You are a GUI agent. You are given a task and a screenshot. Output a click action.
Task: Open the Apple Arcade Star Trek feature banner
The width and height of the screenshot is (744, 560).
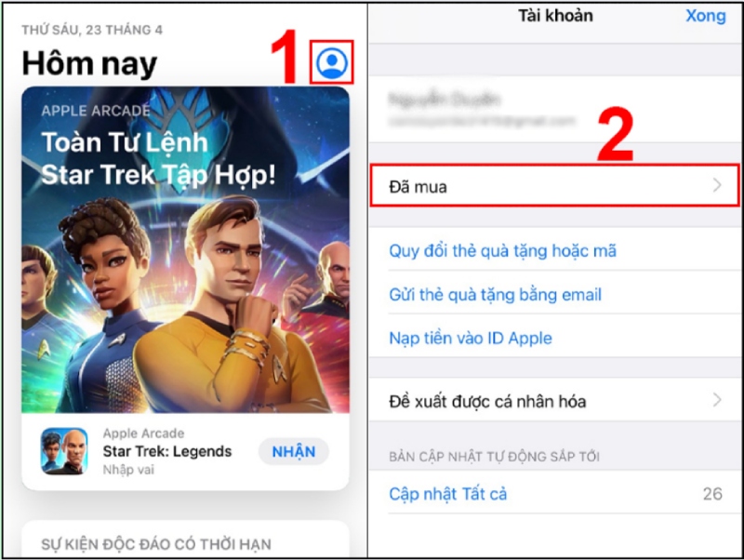[x=185, y=249]
